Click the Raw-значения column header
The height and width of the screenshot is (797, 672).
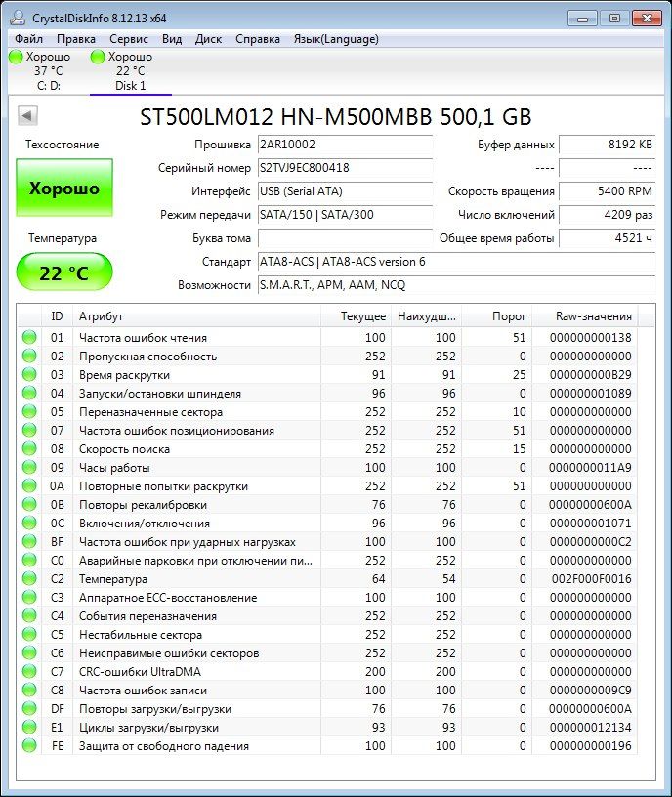pos(585,316)
